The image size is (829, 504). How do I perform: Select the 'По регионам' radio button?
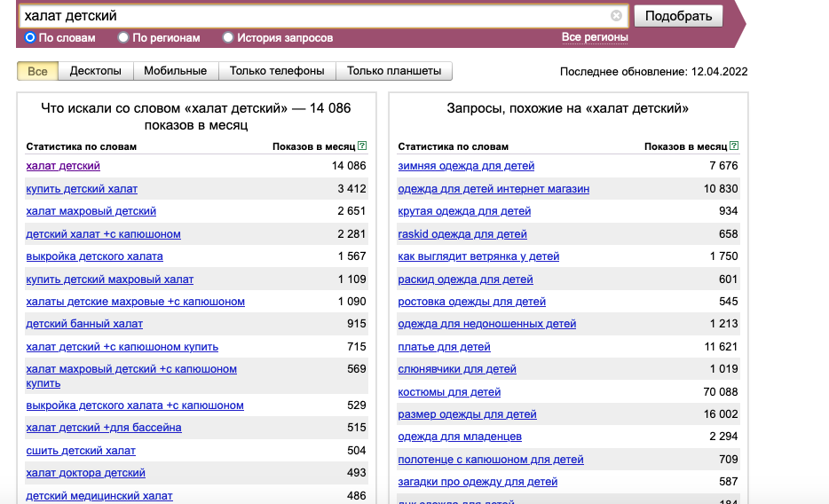pyautogui.click(x=123, y=37)
